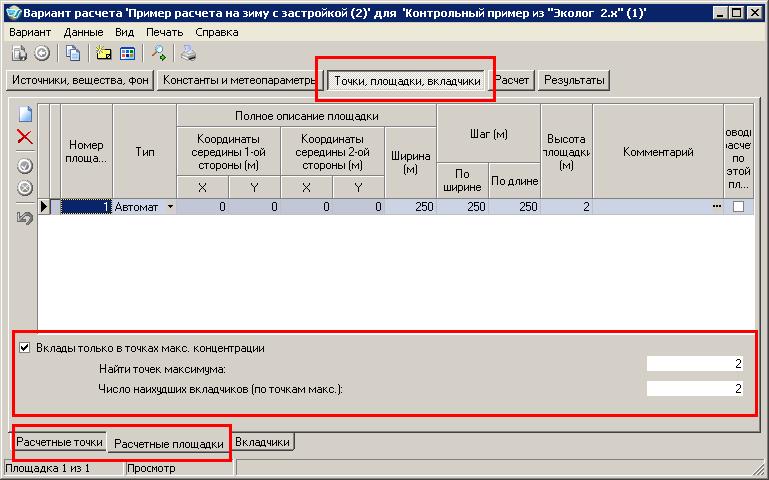769x480 pixels.
Task: Click the magnifier search toolbar icon
Action: click(x=158, y=53)
